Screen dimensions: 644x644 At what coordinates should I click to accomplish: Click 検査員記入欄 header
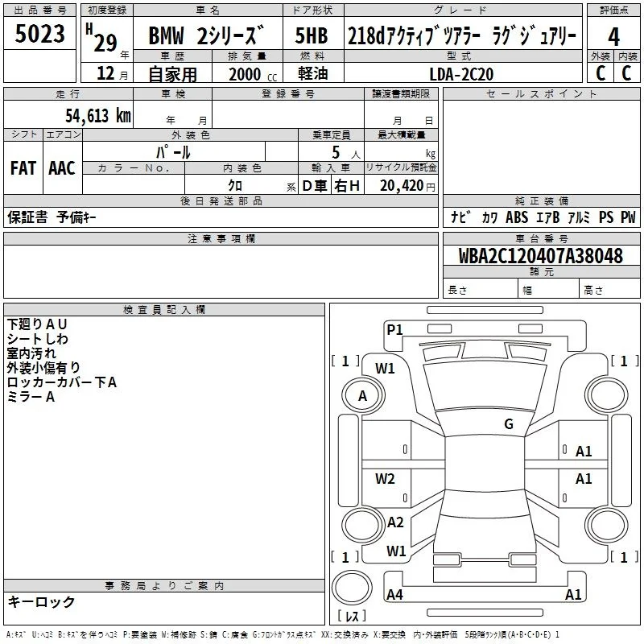[164, 309]
